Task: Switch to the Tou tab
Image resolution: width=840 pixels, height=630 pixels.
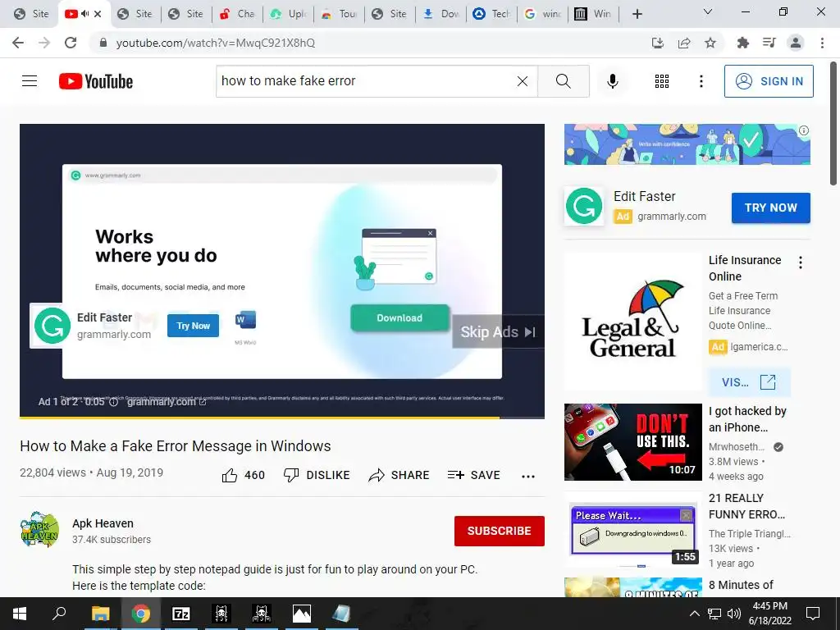Action: point(339,14)
